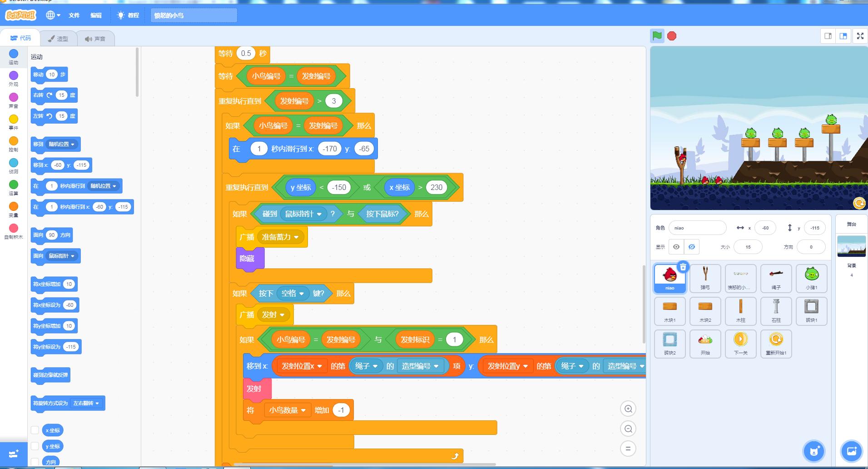This screenshot has height=469, width=868.
Task: Edit the sprite 大小 size field
Action: pyautogui.click(x=748, y=247)
